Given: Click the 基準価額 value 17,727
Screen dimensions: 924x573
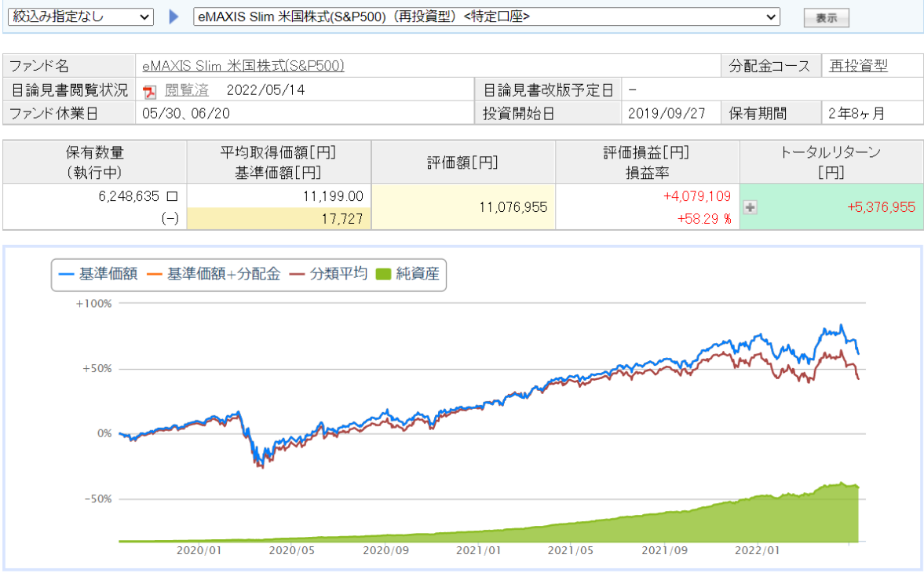Looking at the screenshot, I should [x=341, y=219].
